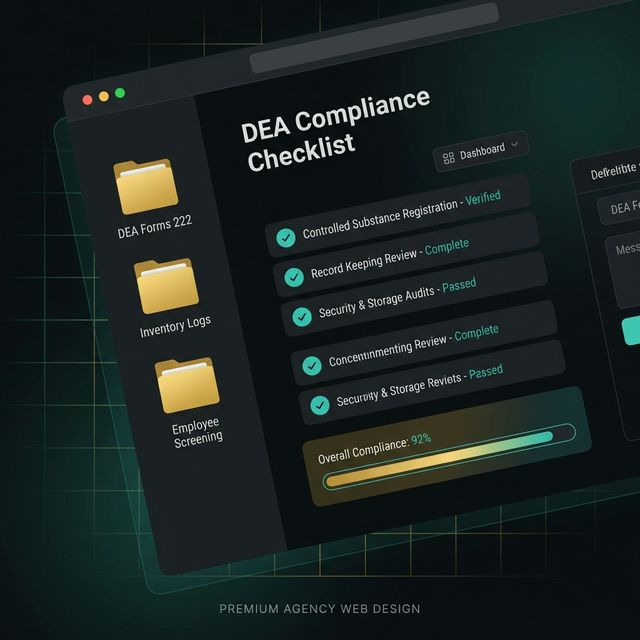Click the DEA field in the right panel
The width and height of the screenshot is (640, 640).
619,209
